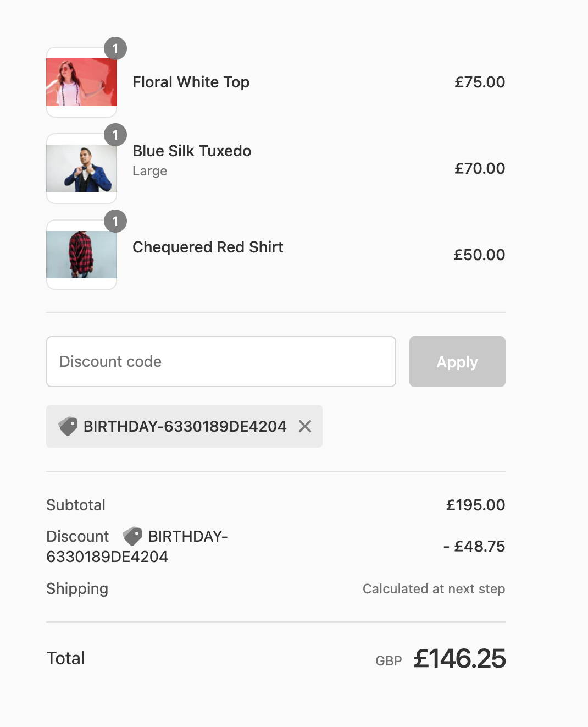The height and width of the screenshot is (727, 588).
Task: Click the Calculated at next step shipping text
Action: [434, 589]
